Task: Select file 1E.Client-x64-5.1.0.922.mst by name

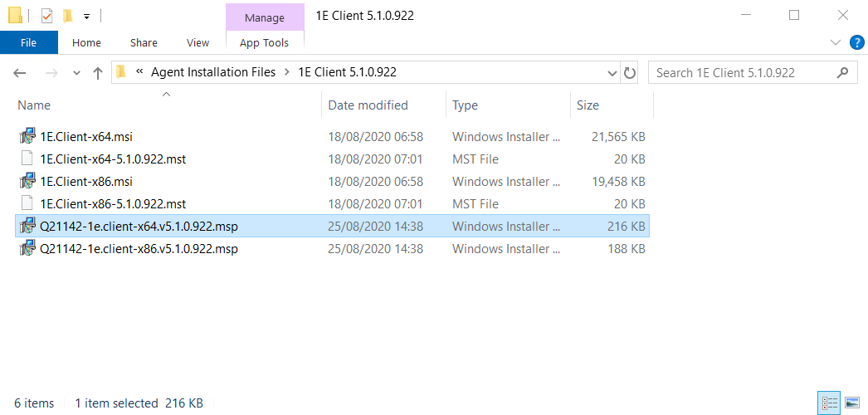Action: point(113,159)
